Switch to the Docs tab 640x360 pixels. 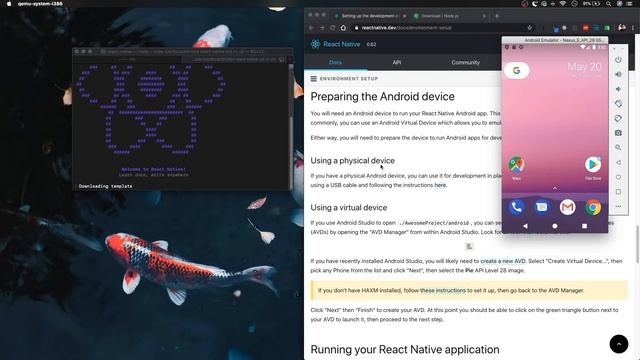click(x=336, y=62)
